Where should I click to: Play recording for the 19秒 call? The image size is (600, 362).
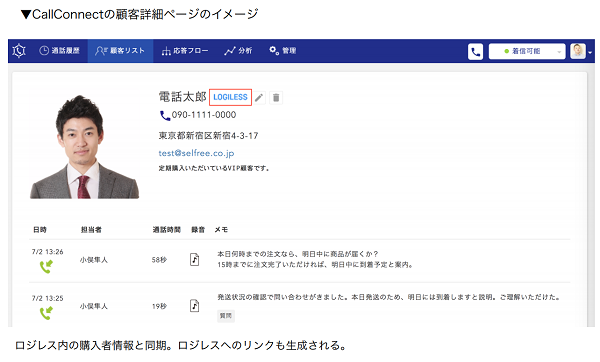[x=194, y=306]
